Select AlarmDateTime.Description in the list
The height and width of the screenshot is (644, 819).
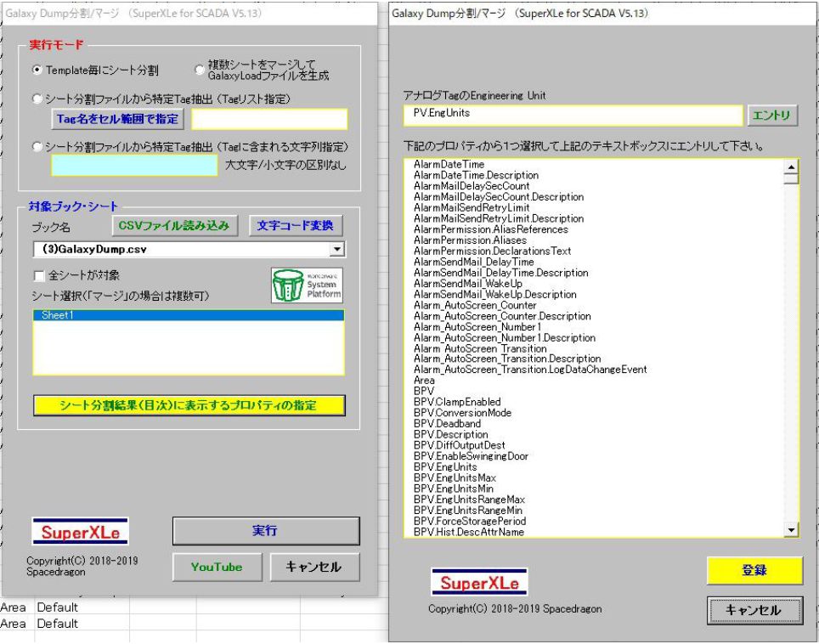[476, 175]
